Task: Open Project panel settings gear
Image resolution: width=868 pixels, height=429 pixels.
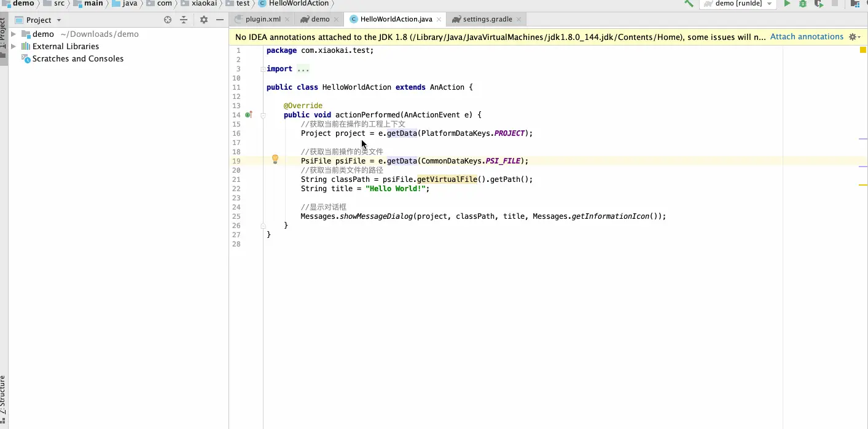Action: click(x=204, y=20)
